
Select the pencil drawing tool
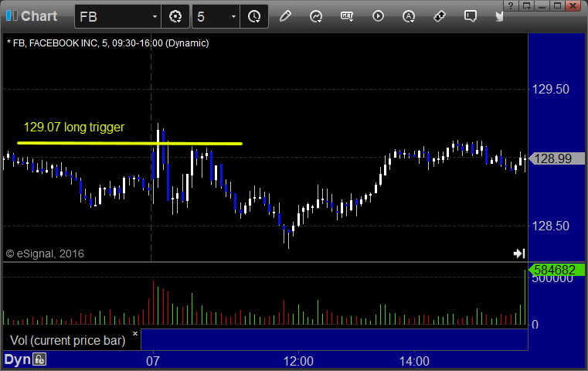tap(285, 16)
